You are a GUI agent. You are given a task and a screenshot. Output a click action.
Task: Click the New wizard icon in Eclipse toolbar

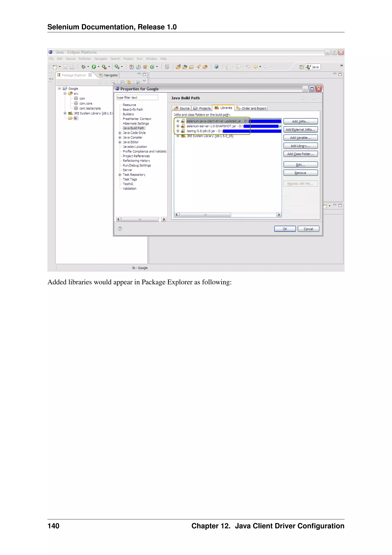[55, 67]
